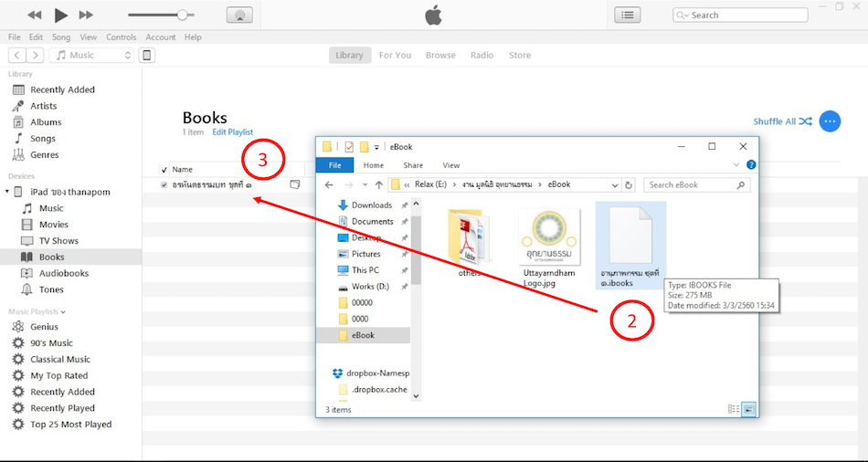Image resolution: width=868 pixels, height=462 pixels.
Task: Select Movies under the iPad device
Action: (x=54, y=225)
